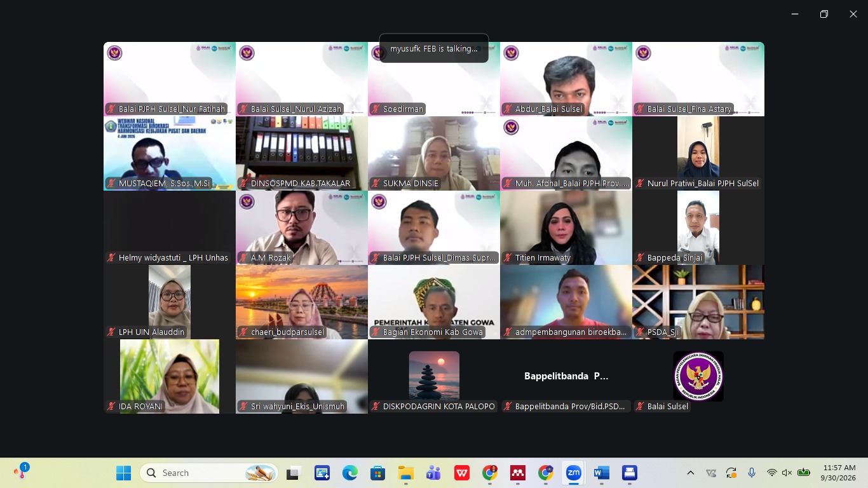Open the Zoom app in the taskbar
The height and width of the screenshot is (488, 868).
coord(573,473)
